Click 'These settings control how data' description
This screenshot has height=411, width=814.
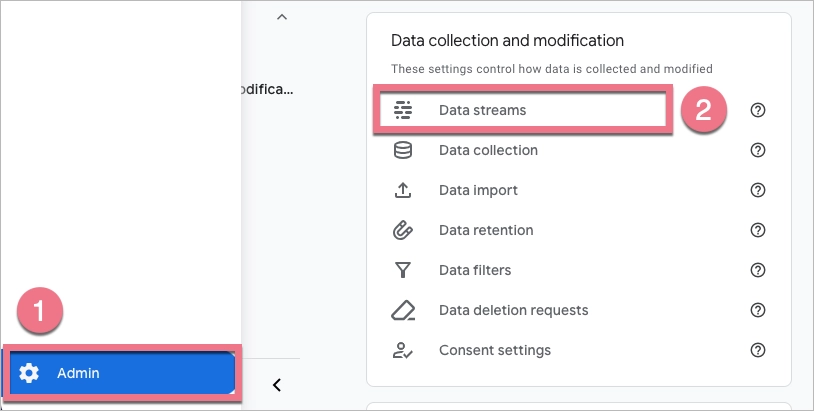[x=551, y=68]
